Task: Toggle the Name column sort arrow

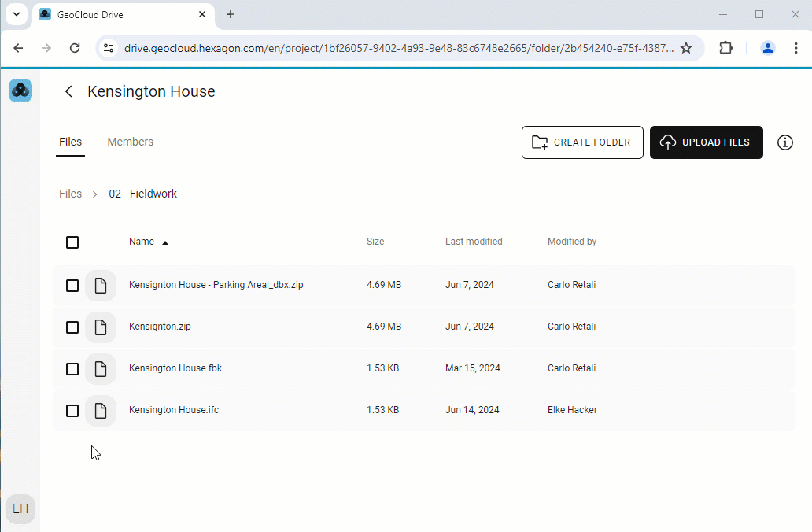Action: click(165, 242)
